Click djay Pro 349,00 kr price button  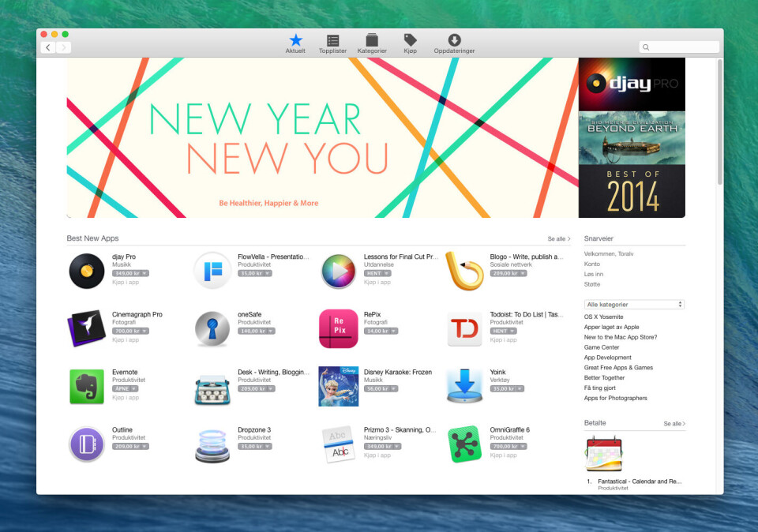[130, 273]
